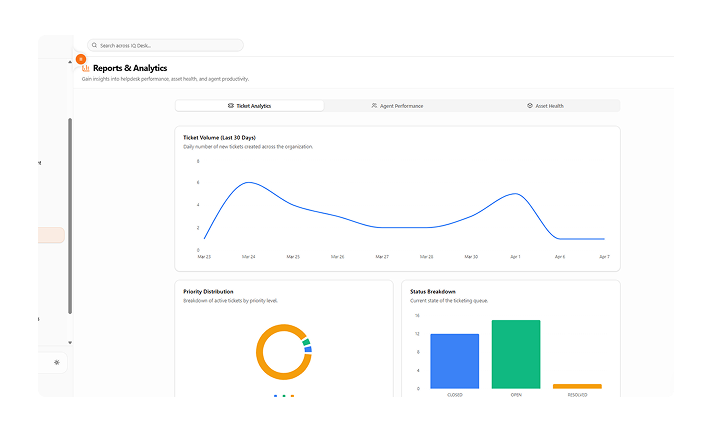Click the Ticket Volume (Last 30 Days) title

pyautogui.click(x=219, y=138)
